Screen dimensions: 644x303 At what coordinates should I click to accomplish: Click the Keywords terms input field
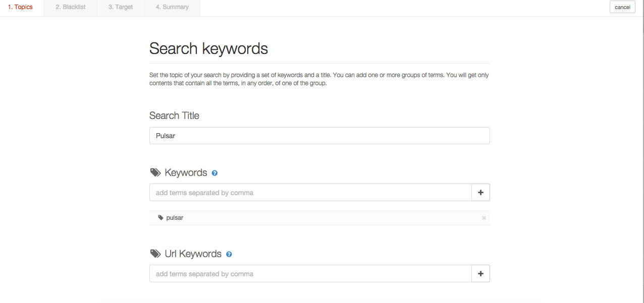[310, 193]
